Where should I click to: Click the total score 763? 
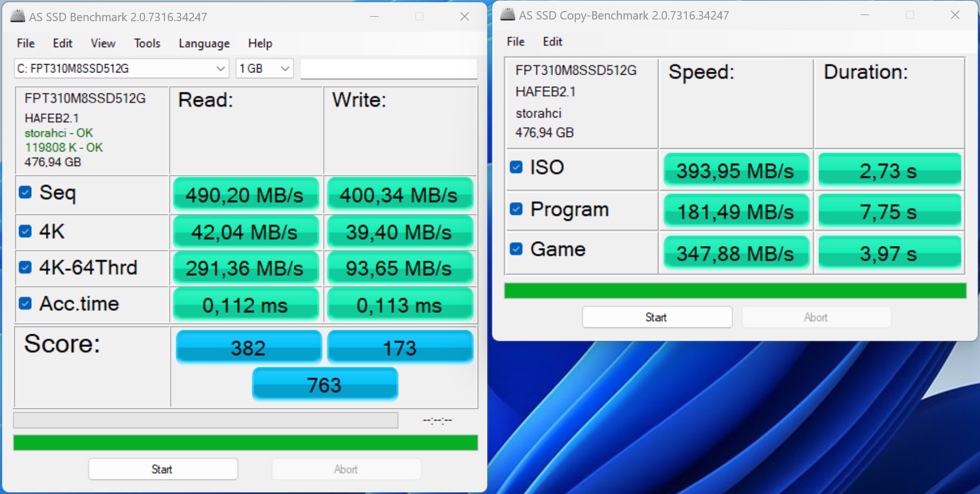click(x=325, y=384)
